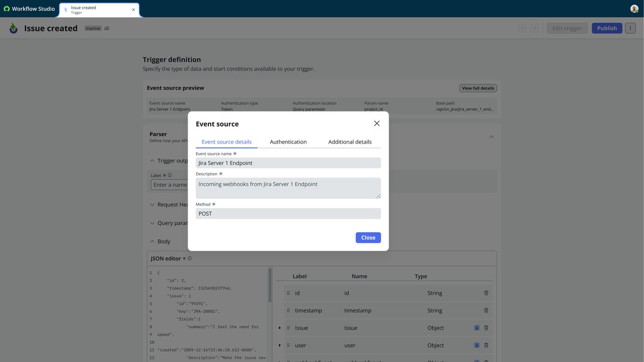Image resolution: width=644 pixels, height=362 pixels.
Task: Click the JSON editor scrollbar
Action: pyautogui.click(x=270, y=285)
